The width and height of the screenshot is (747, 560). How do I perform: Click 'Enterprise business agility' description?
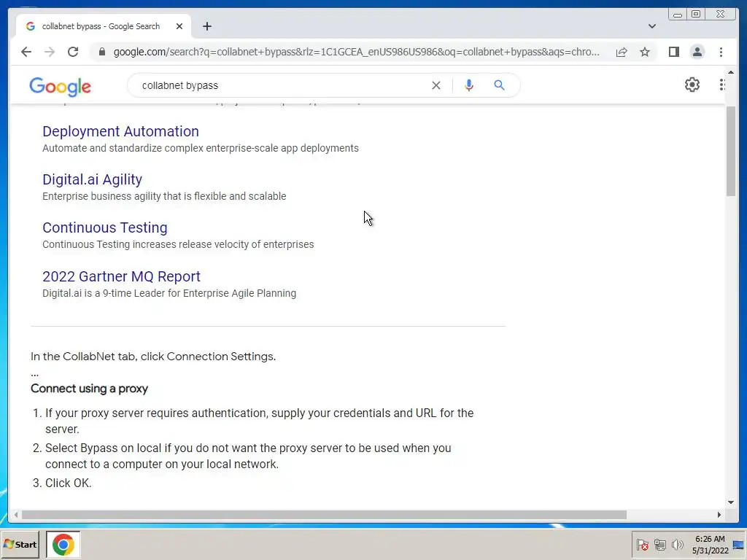click(164, 196)
